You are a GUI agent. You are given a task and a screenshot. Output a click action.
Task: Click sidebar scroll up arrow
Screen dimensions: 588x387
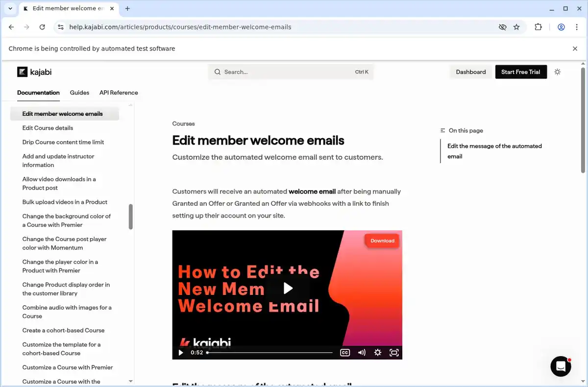click(x=131, y=105)
